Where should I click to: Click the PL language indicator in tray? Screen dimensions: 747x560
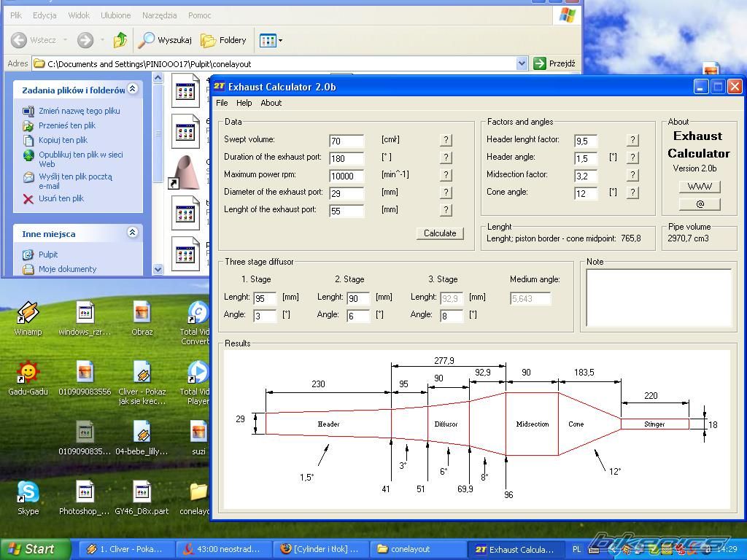coord(576,549)
